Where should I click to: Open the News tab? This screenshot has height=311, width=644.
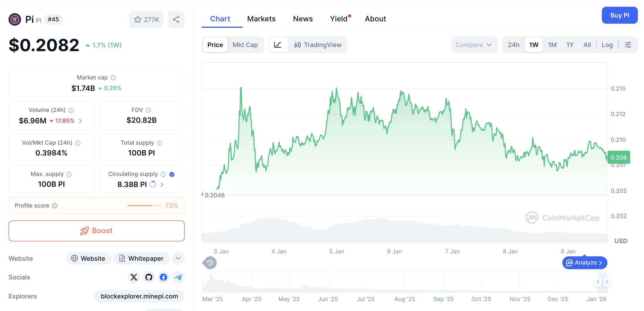tap(303, 18)
